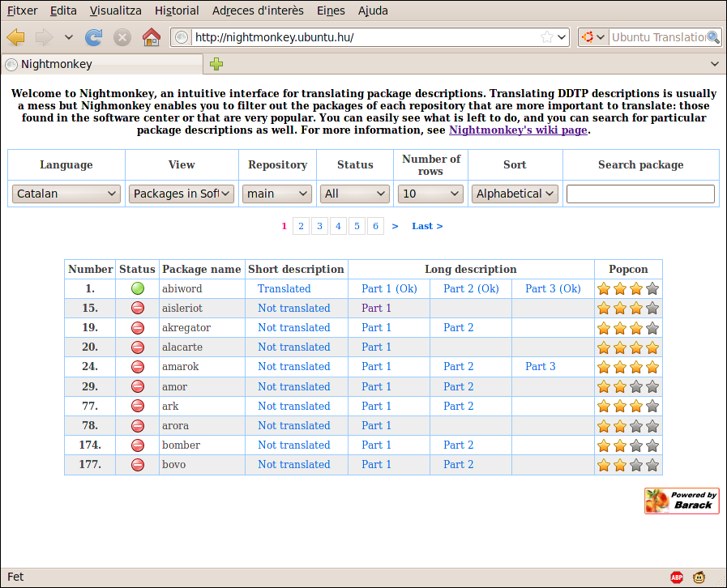Open a new tab with the plus icon
727x588 pixels.
pos(216,64)
